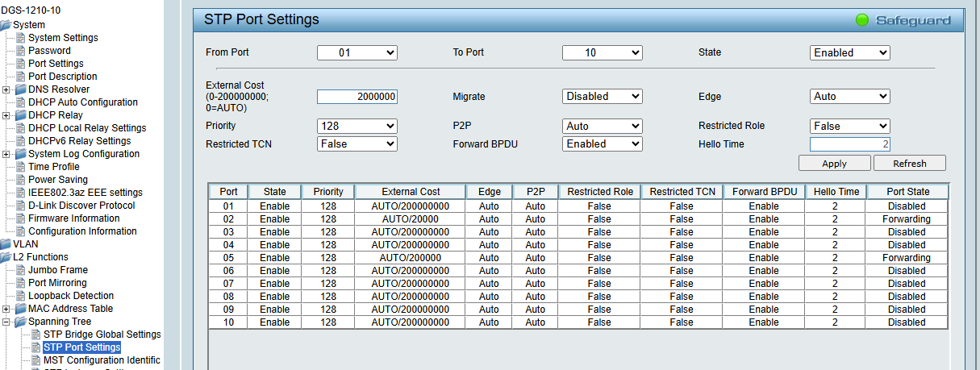Click the green Safeguard status icon
The image size is (980, 370).
coord(862,20)
